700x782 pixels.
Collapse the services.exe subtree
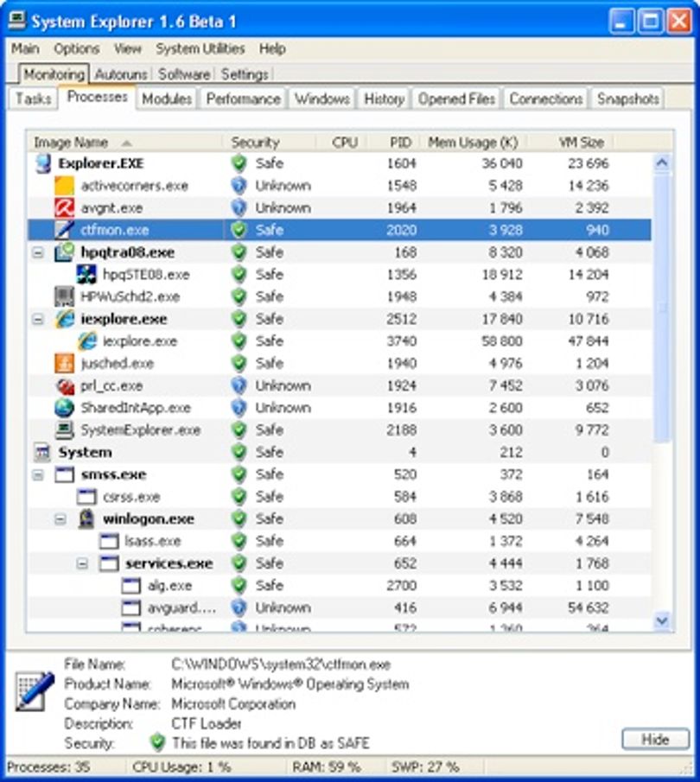(x=82, y=563)
